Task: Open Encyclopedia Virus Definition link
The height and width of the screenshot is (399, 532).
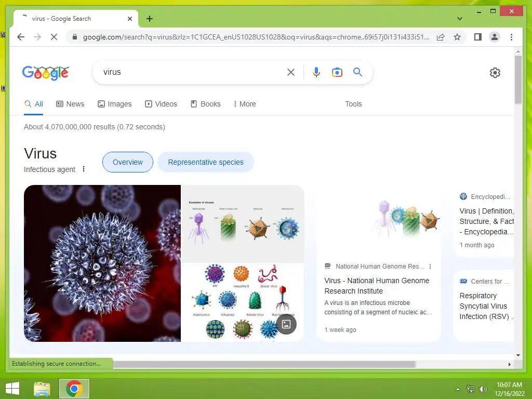Action: 486,221
